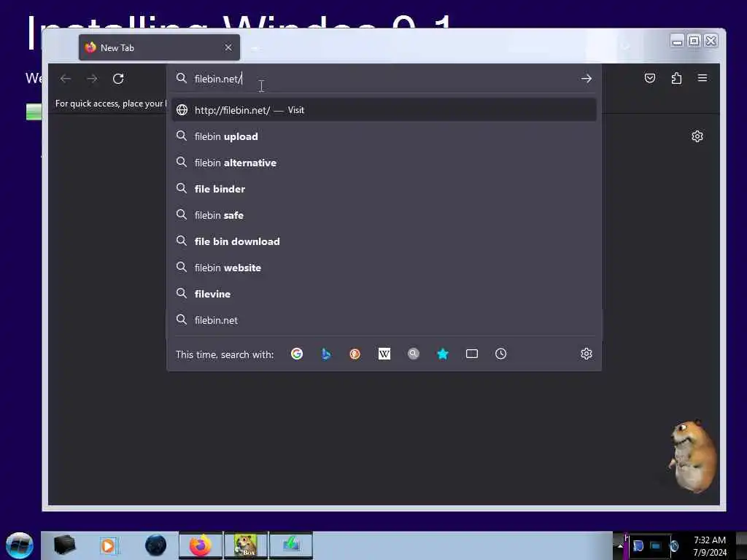Search this time with DuckDuckGo
The image size is (747, 560).
pyautogui.click(x=355, y=354)
